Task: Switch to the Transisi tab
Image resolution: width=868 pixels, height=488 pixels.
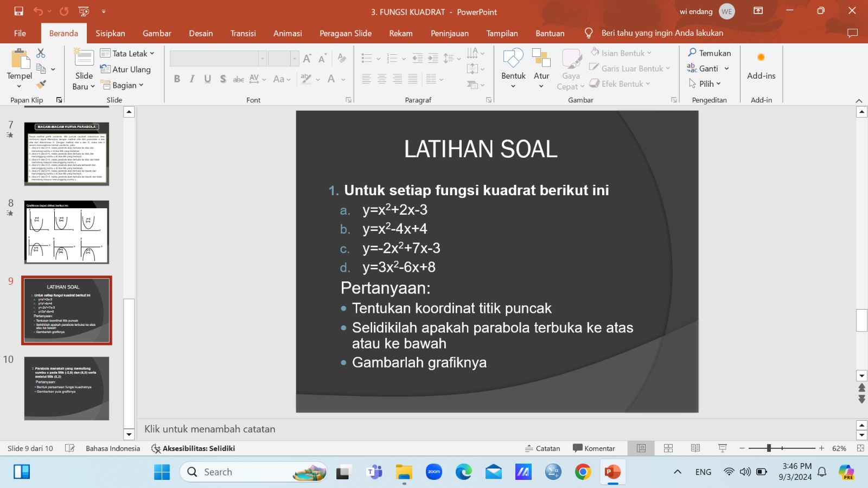Action: click(243, 33)
